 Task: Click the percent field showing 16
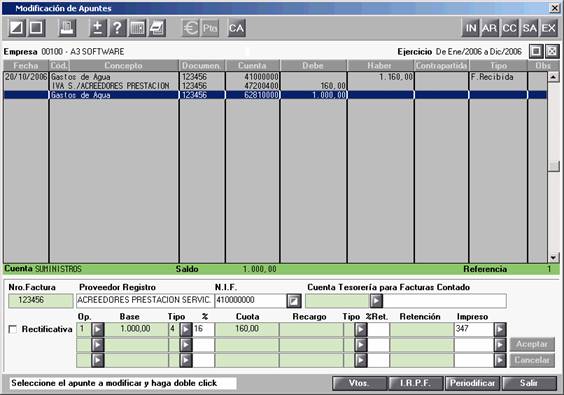pyautogui.click(x=204, y=329)
